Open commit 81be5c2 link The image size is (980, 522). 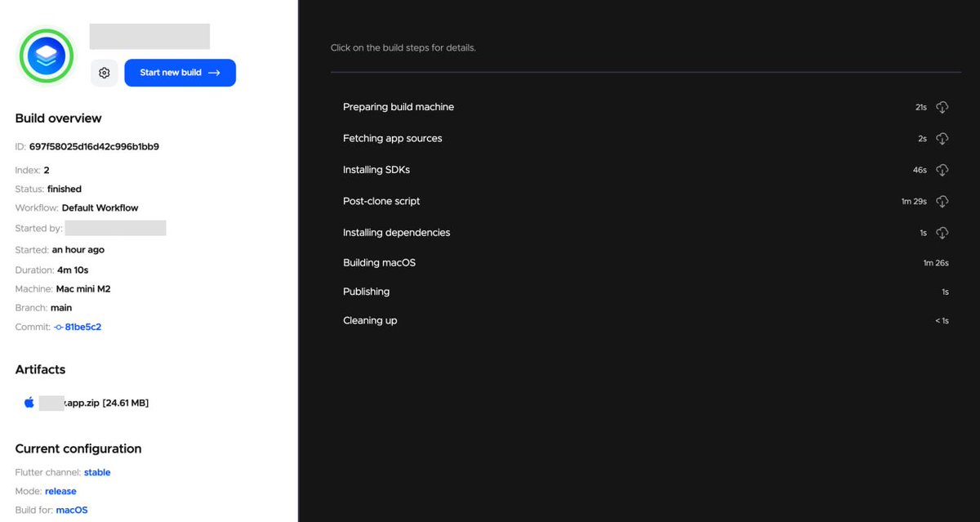(x=83, y=327)
